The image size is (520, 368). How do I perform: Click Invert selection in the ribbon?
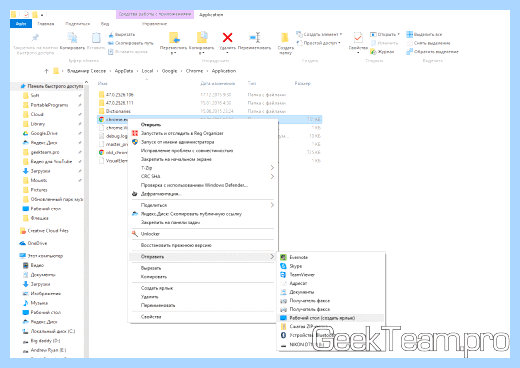[432, 52]
